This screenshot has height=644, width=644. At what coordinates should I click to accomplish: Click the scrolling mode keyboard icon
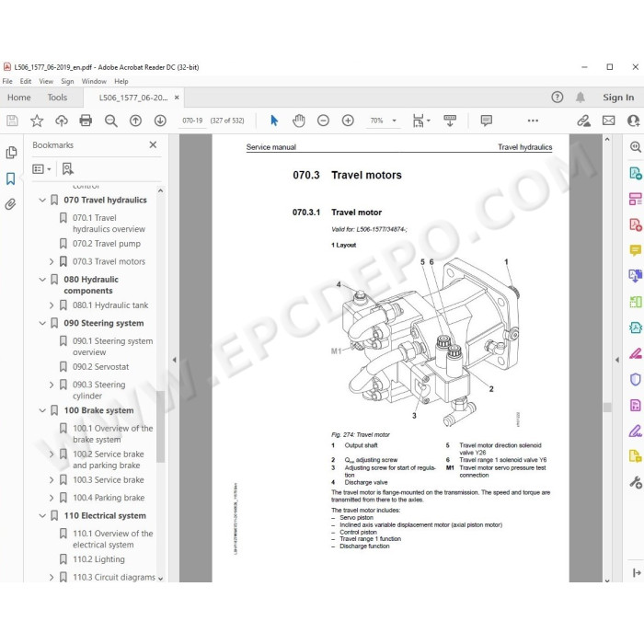point(450,121)
